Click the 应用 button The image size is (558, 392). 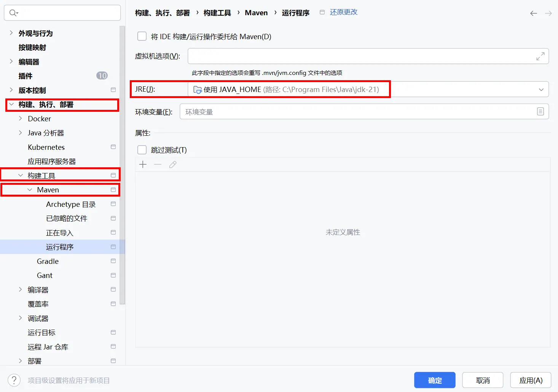point(531,380)
